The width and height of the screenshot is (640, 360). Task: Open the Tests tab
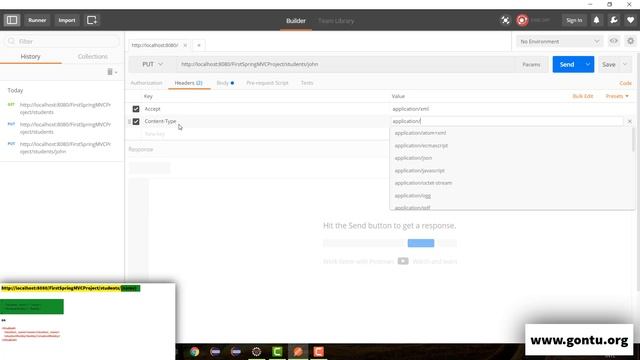[307, 83]
